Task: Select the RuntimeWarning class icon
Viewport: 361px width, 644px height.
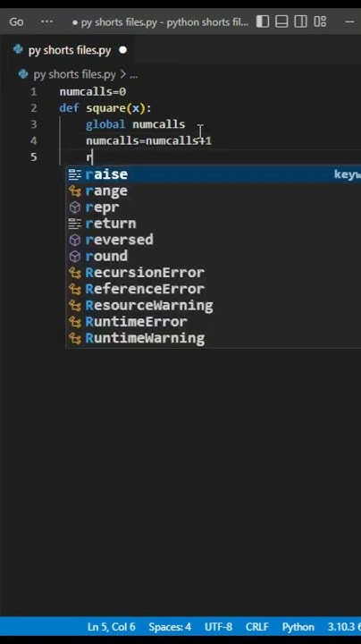Action: coord(75,338)
